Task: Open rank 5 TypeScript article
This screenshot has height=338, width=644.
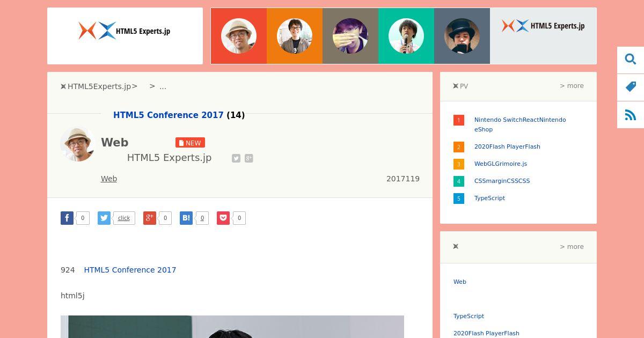Action: click(489, 198)
